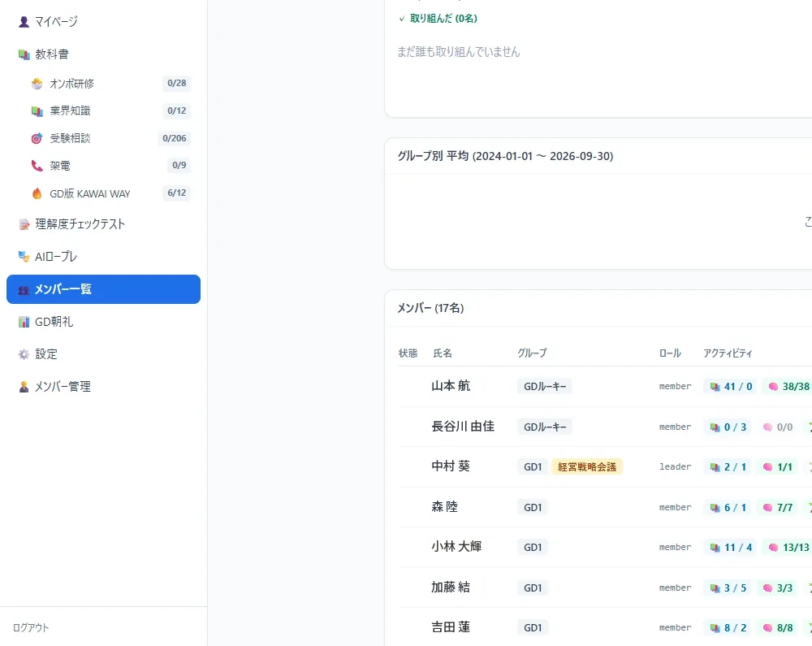Click グループ別 平均 section heading
The height and width of the screenshot is (646, 812).
505,156
